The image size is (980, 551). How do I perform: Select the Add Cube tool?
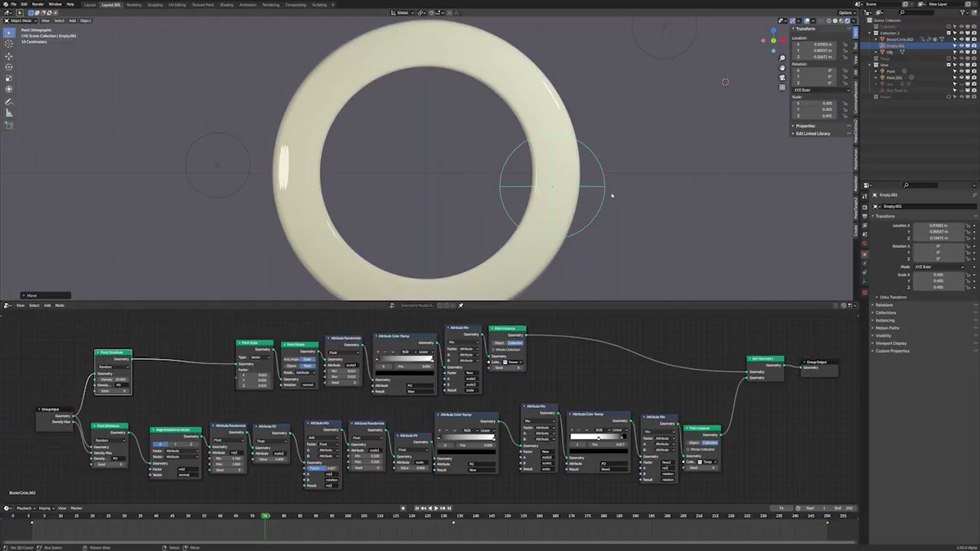tap(9, 125)
